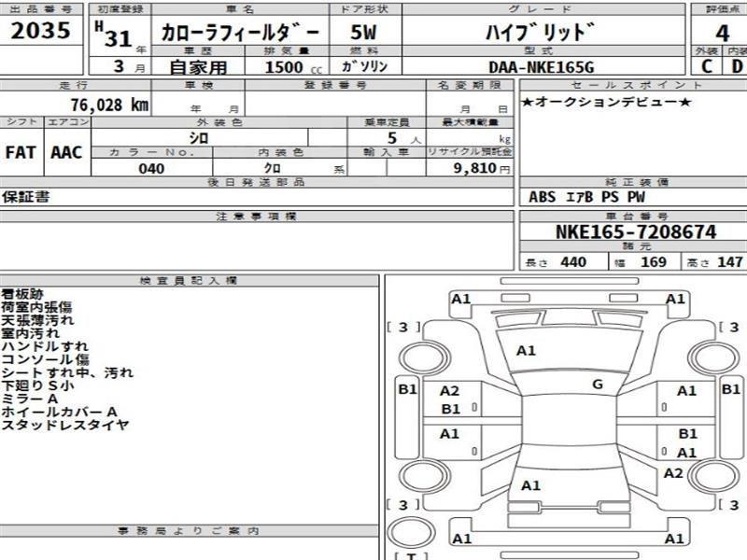Select the door type value 5W
The height and width of the screenshot is (560, 747).
[363, 32]
